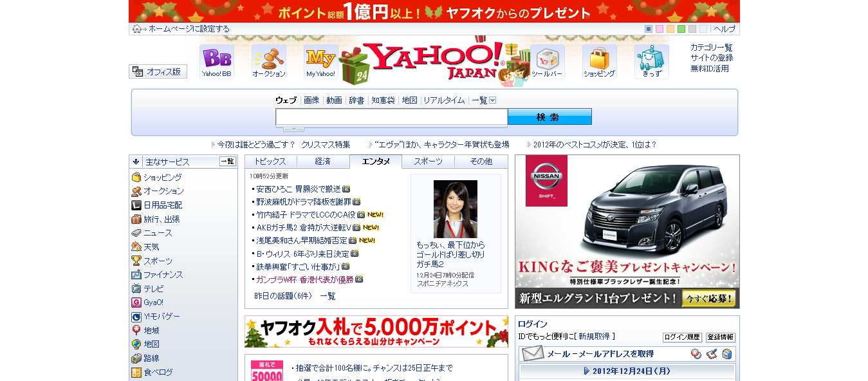Click the 登録情報 button
The height and width of the screenshot is (381, 868).
[720, 337]
